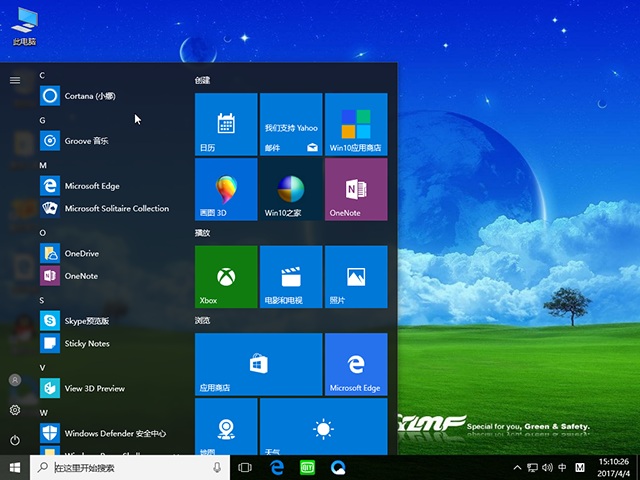Launch Skype预览版 from the app list
The image size is (640, 480).
(86, 321)
